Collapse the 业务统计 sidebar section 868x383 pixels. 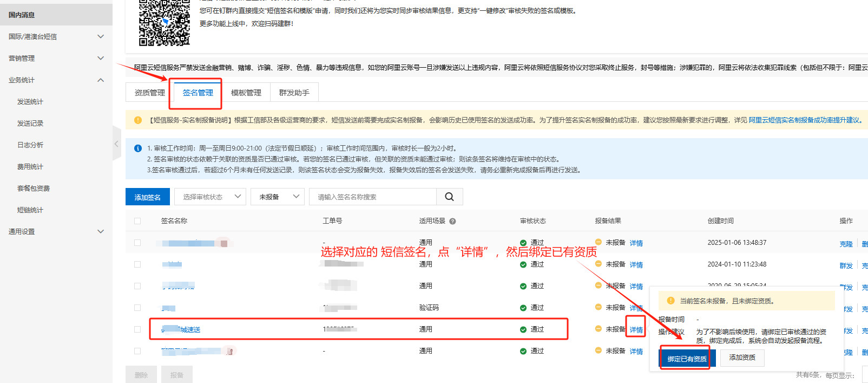click(100, 80)
